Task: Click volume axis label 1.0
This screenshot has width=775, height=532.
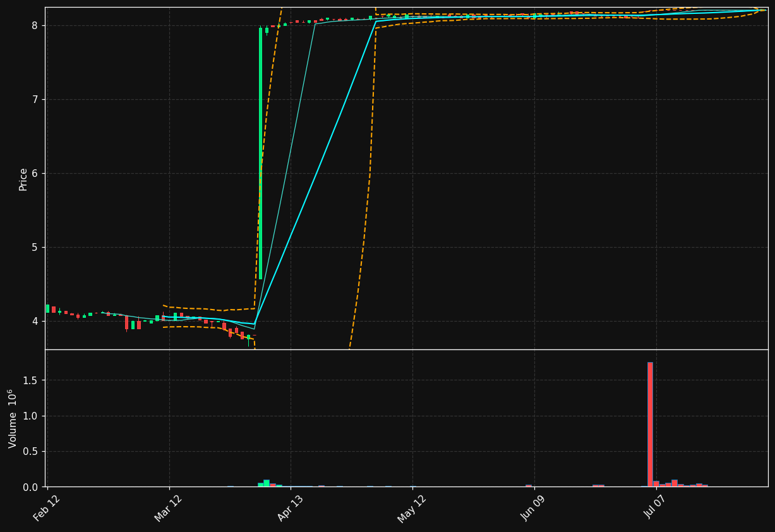Action: (31, 416)
